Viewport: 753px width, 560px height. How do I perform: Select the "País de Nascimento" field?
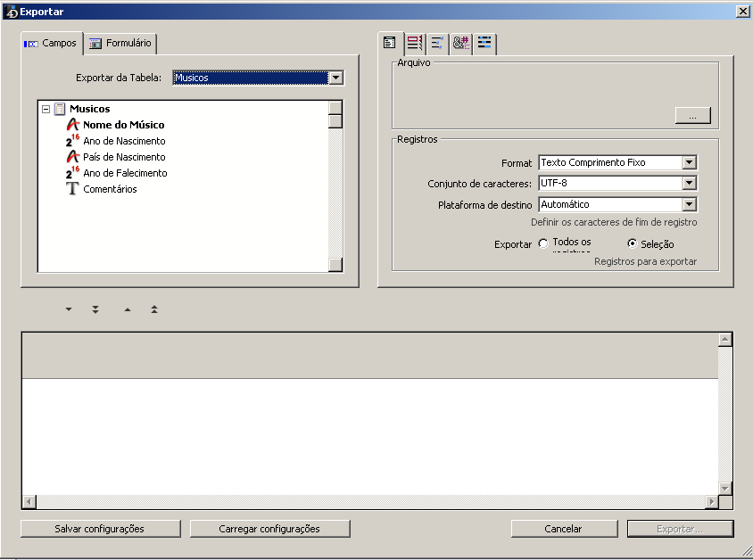pos(124,157)
